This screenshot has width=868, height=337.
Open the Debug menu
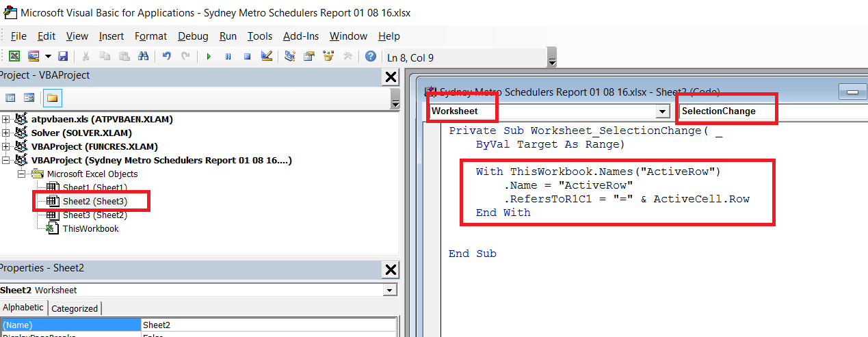[x=193, y=36]
